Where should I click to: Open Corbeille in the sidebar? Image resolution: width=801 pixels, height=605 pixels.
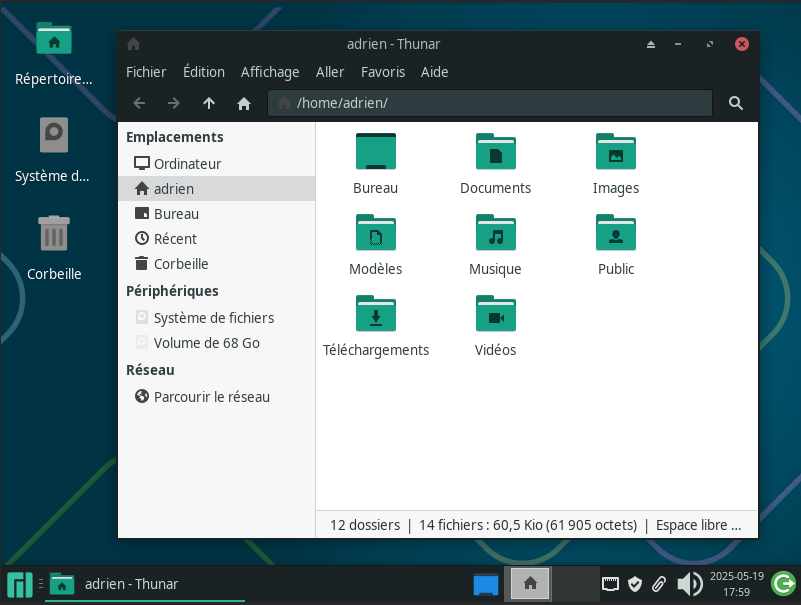pyautogui.click(x=217, y=264)
